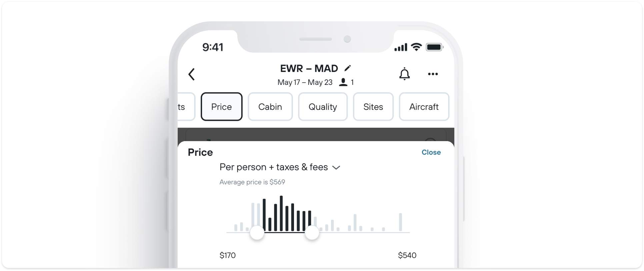
Task: Select the Cabin filter tab
Action: point(270,107)
